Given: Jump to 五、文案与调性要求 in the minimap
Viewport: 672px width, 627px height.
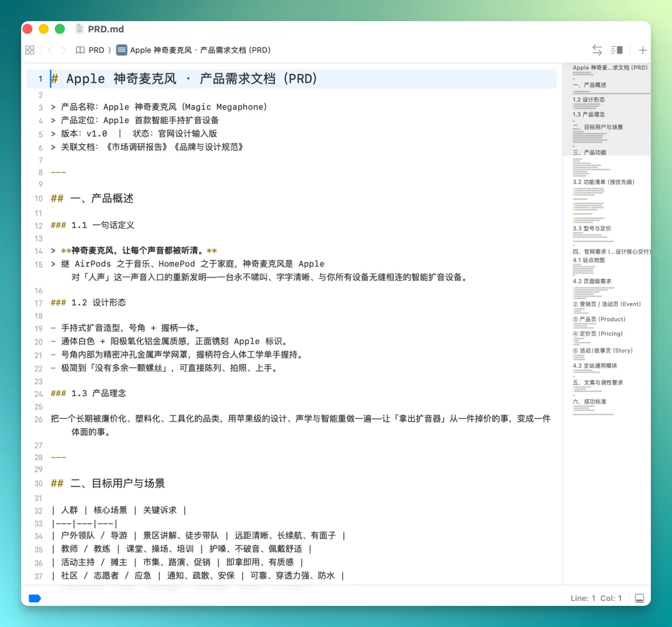Looking at the screenshot, I should pyautogui.click(x=598, y=383).
